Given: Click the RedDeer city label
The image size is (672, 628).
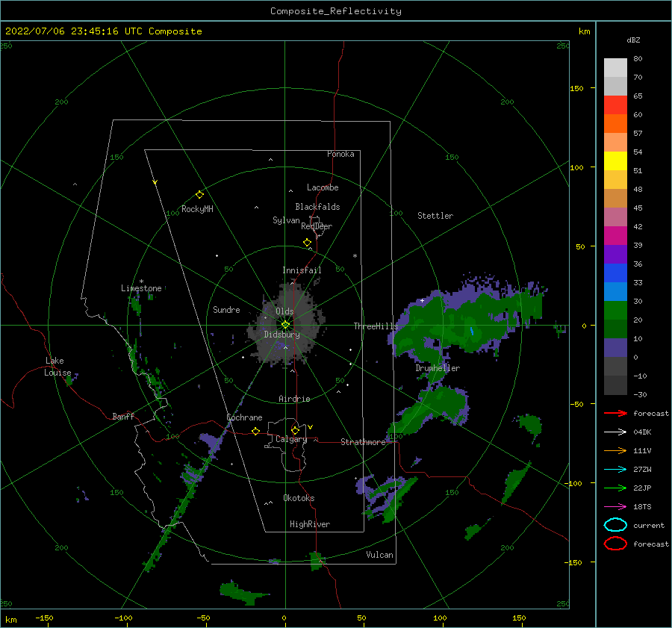Looking at the screenshot, I should 317,226.
